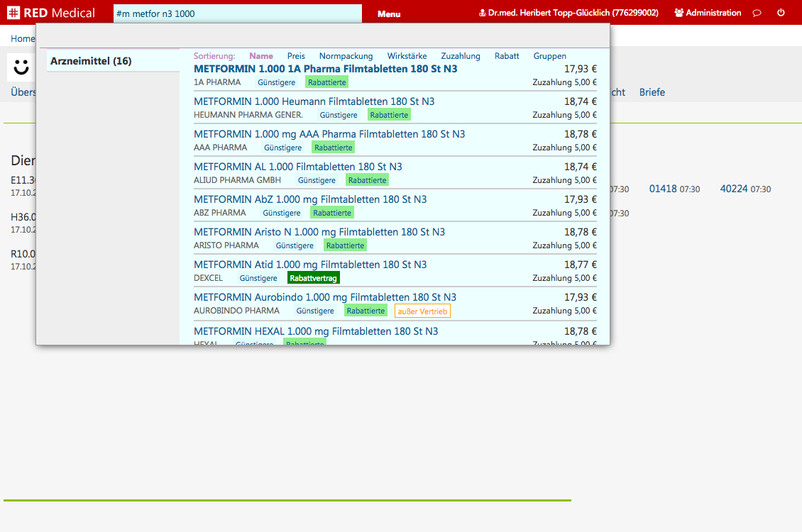Click Rabattierte for AAA PHARMA
The image size is (802, 532).
(x=334, y=148)
